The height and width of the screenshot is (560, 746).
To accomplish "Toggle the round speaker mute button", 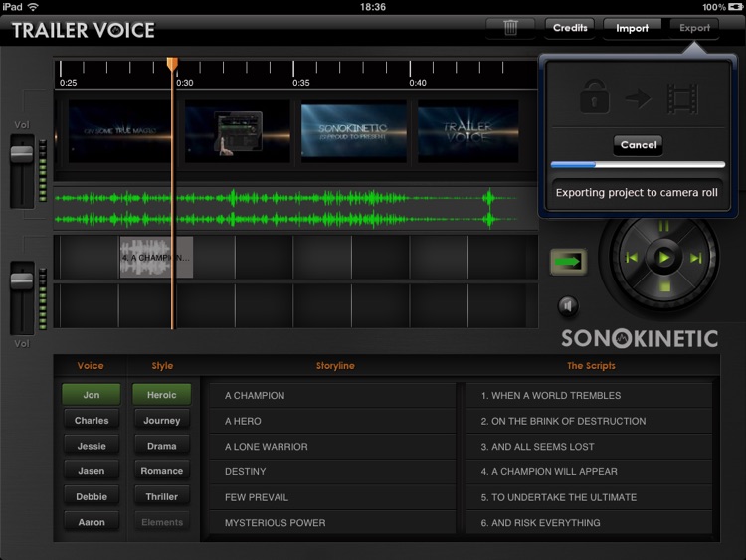I will (x=568, y=306).
